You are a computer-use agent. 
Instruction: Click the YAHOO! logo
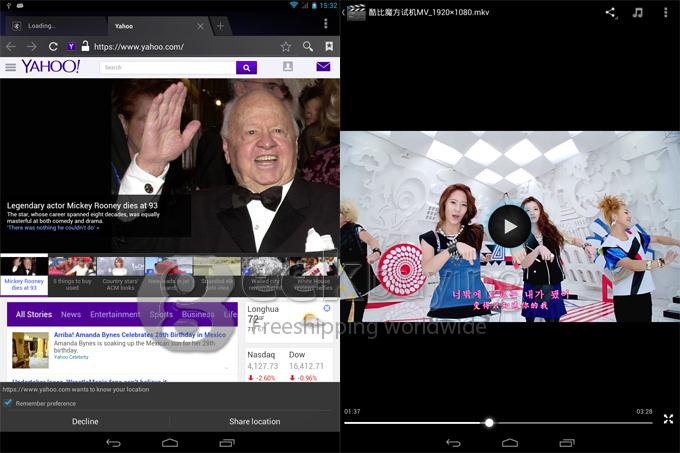point(51,66)
